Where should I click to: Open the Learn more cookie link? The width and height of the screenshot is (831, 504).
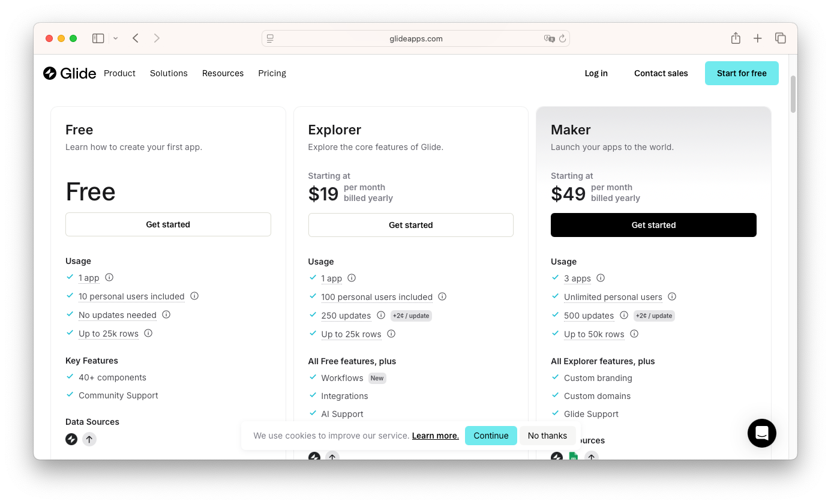click(435, 436)
